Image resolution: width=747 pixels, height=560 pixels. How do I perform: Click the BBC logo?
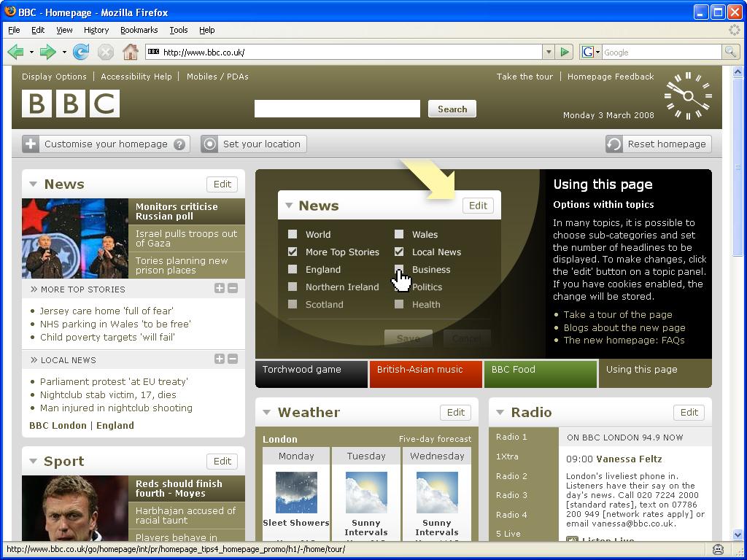pos(71,104)
